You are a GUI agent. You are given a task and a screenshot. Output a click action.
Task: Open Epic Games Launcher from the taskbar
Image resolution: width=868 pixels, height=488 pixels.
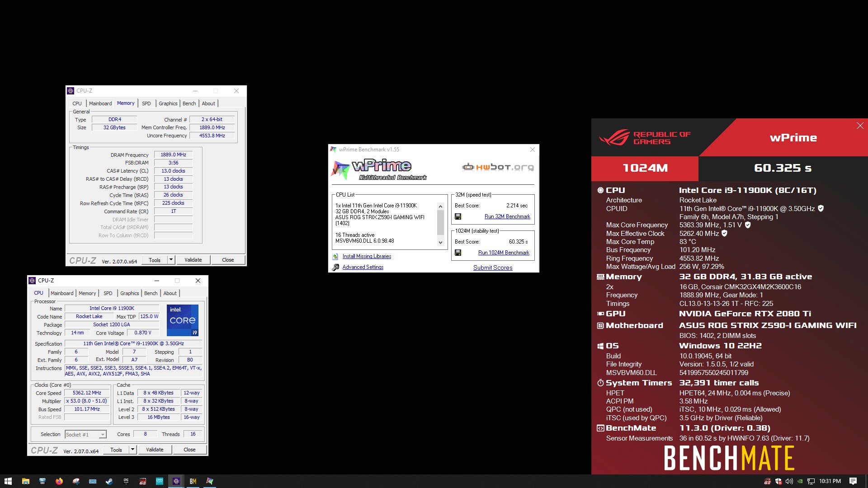(x=126, y=481)
